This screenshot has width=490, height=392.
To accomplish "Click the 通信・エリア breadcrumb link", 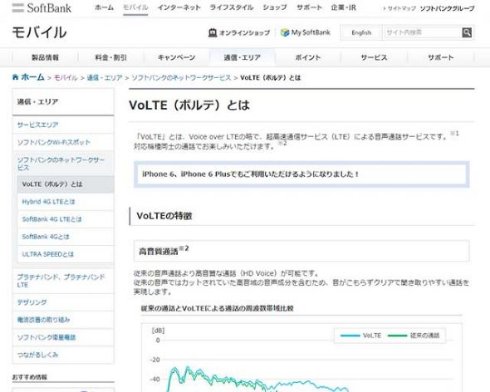I will (x=104, y=78).
